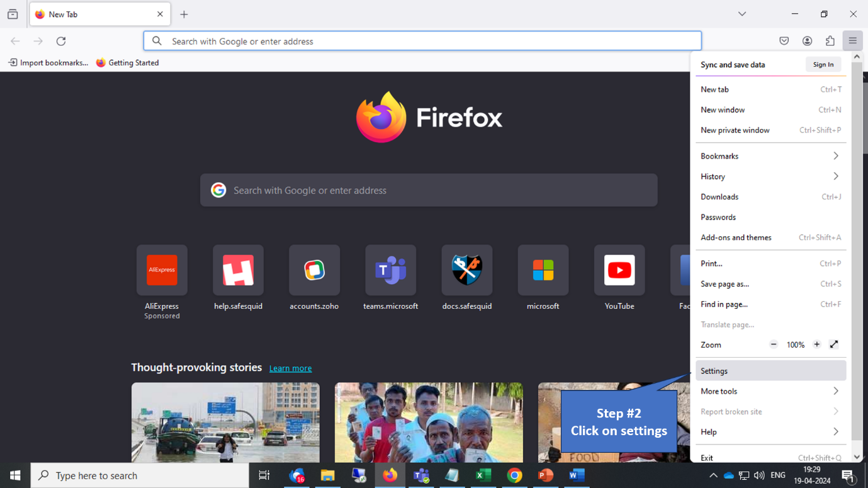This screenshot has width=868, height=488.
Task: Open the Extensions puzzle icon
Action: point(830,41)
